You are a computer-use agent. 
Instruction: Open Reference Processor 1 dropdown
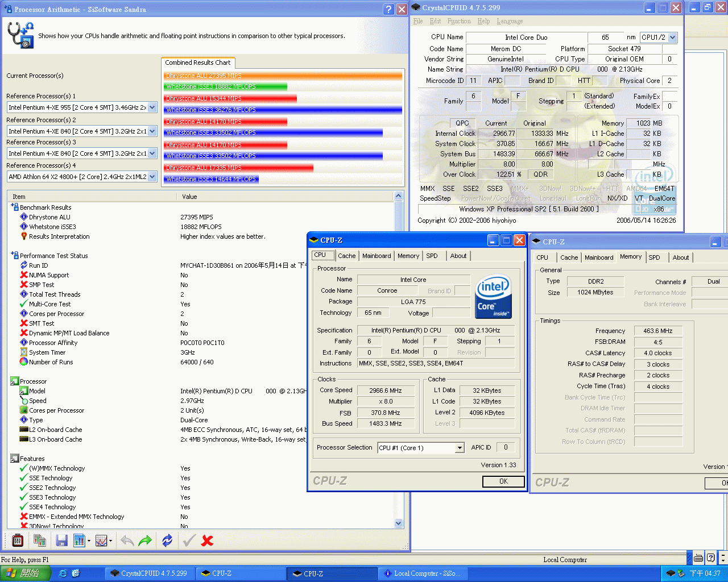click(152, 107)
